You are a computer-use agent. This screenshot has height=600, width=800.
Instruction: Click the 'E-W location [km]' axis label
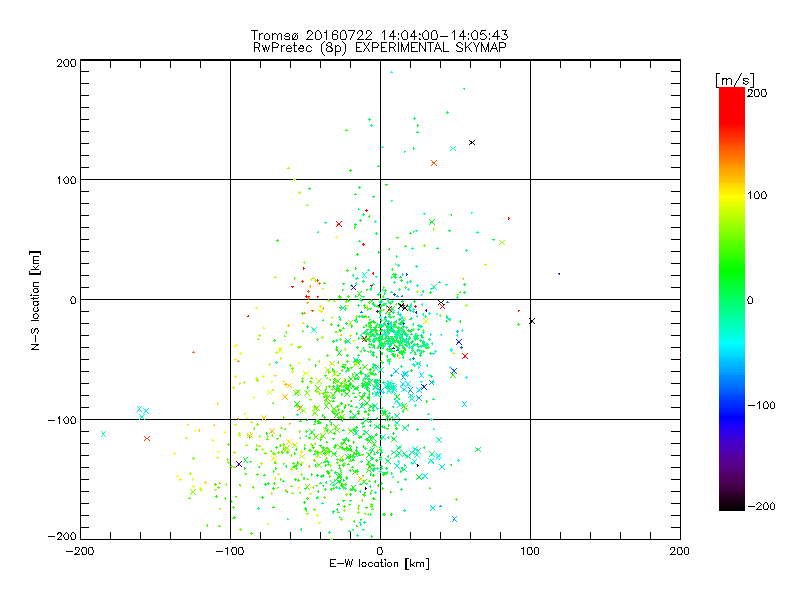click(379, 564)
